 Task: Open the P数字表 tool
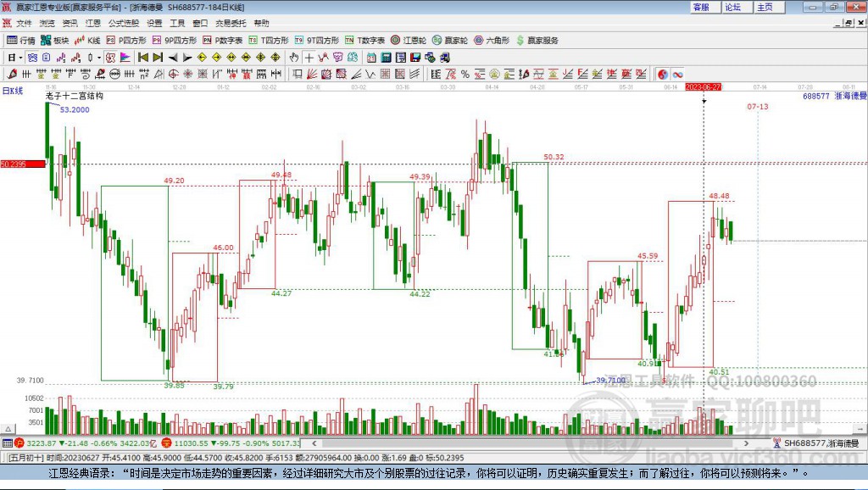point(223,41)
